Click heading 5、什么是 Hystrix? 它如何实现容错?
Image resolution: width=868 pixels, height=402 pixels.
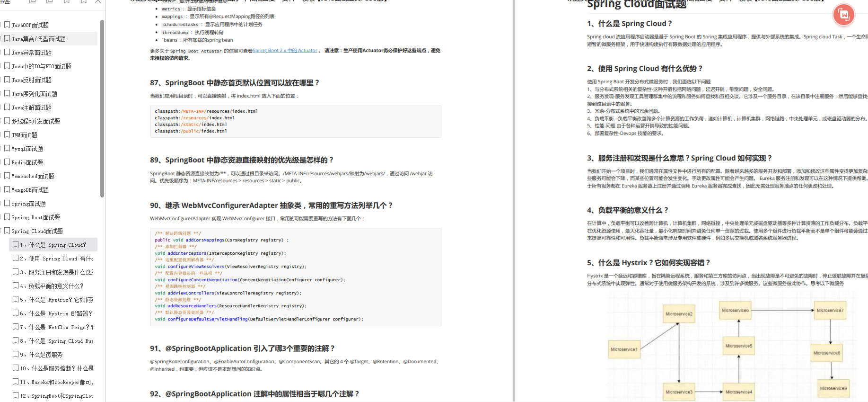coord(649,263)
